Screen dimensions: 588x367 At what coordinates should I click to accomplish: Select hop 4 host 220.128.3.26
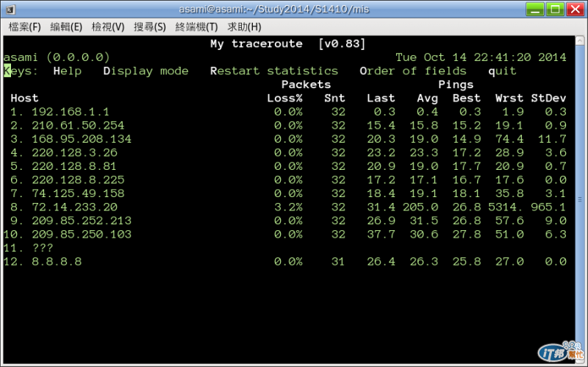pyautogui.click(x=74, y=153)
